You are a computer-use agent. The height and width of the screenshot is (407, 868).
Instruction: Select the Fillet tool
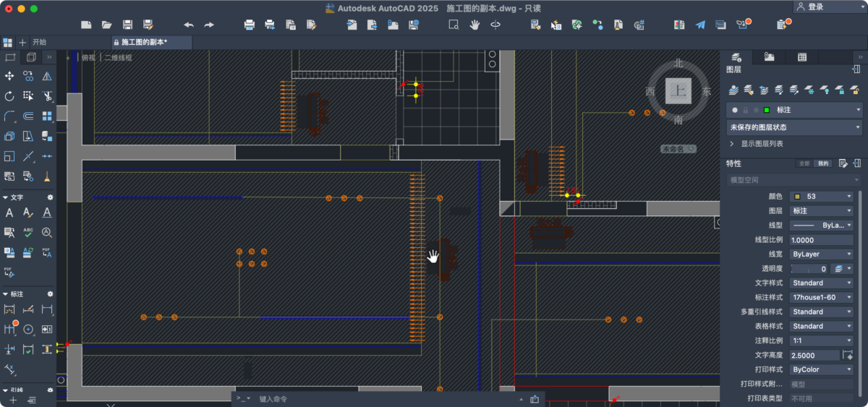coord(9,116)
